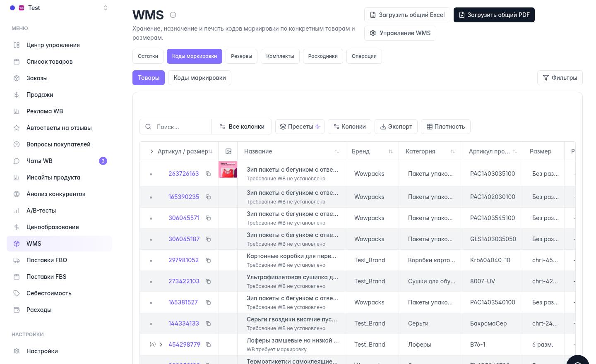Screen dimensions: 596x364
Task: Sort by Категория column arrows
Action: (x=453, y=151)
